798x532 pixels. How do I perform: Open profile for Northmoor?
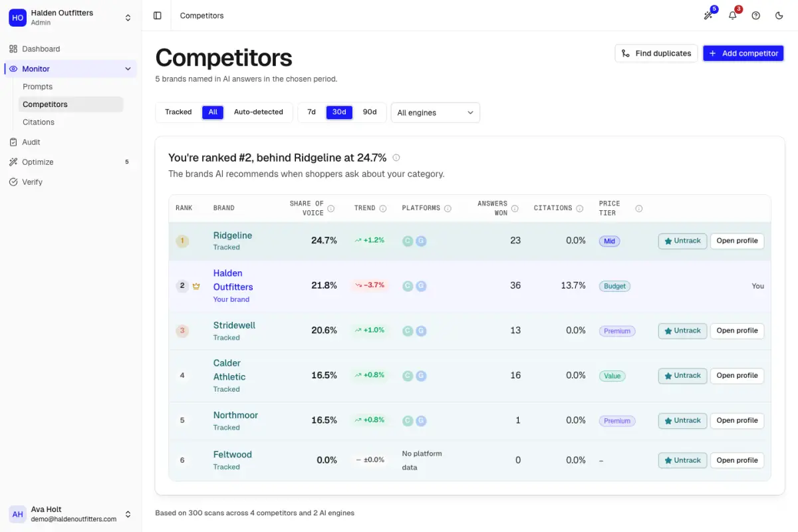[737, 420]
